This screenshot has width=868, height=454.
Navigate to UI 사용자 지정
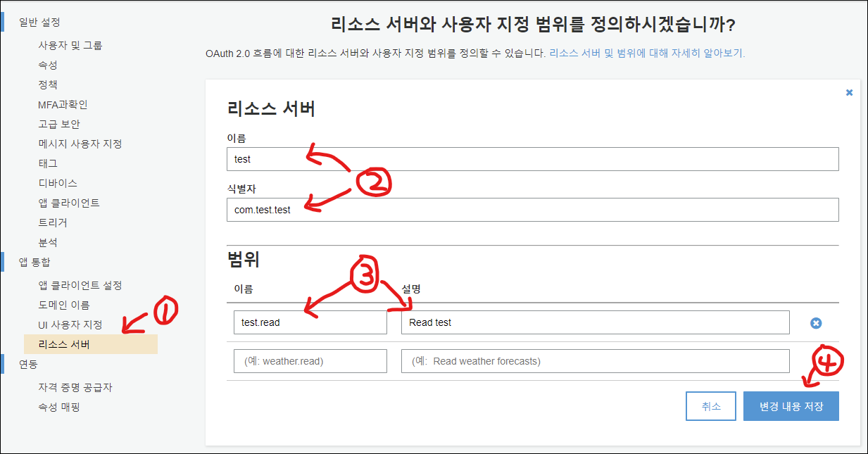(70, 324)
